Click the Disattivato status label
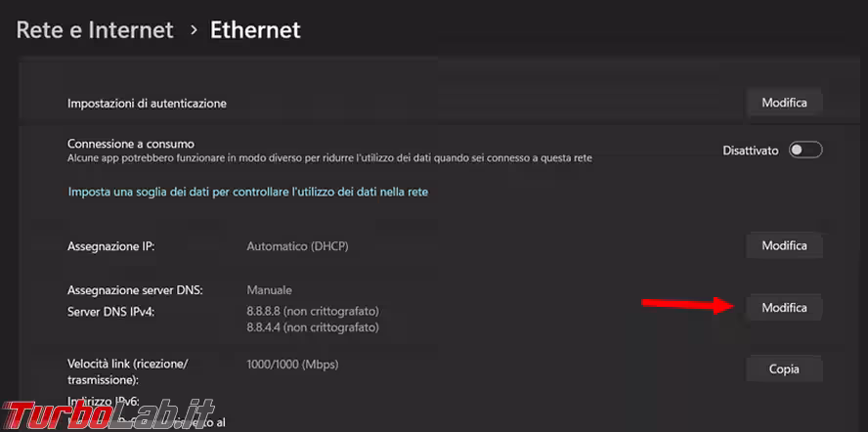The image size is (868, 432). (x=751, y=151)
